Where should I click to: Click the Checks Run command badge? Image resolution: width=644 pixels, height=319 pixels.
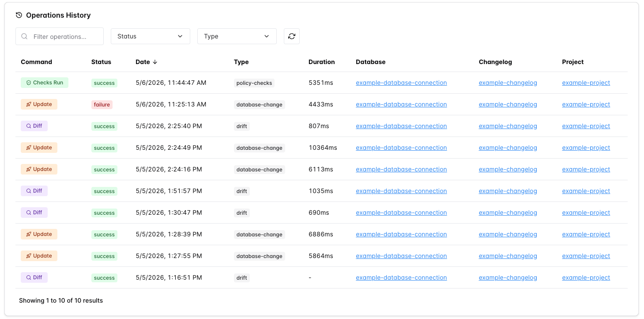tap(45, 83)
